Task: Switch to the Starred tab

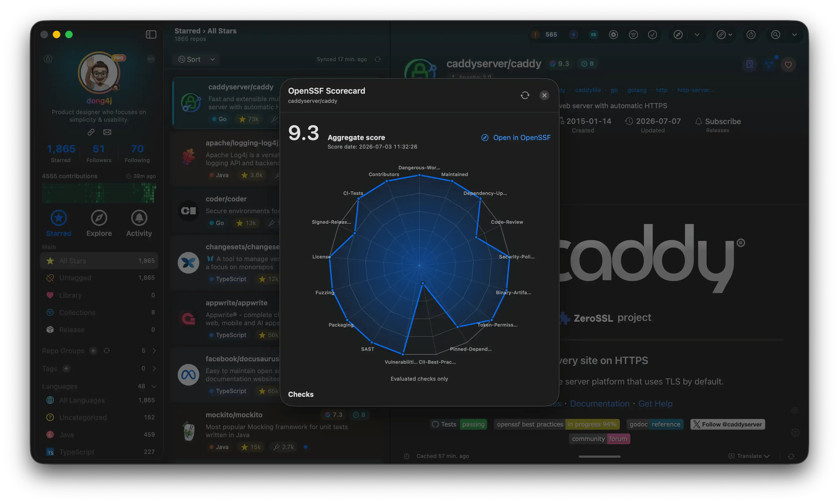Action: [x=59, y=223]
